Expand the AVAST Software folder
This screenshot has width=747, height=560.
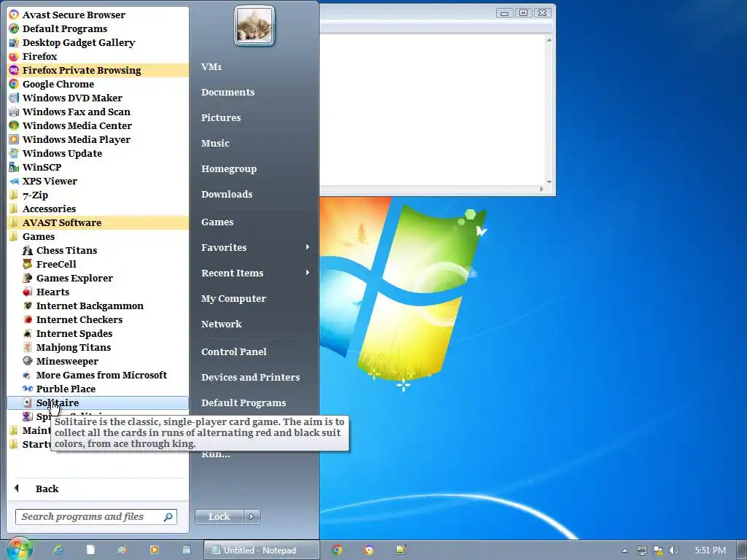pyautogui.click(x=98, y=222)
